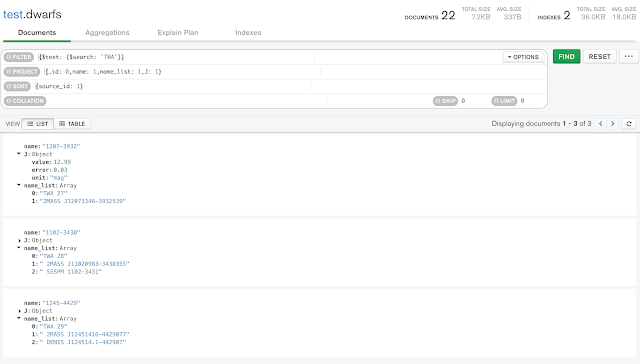This screenshot has width=640, height=364.
Task: Click the PROJECT info label
Action: (x=22, y=72)
